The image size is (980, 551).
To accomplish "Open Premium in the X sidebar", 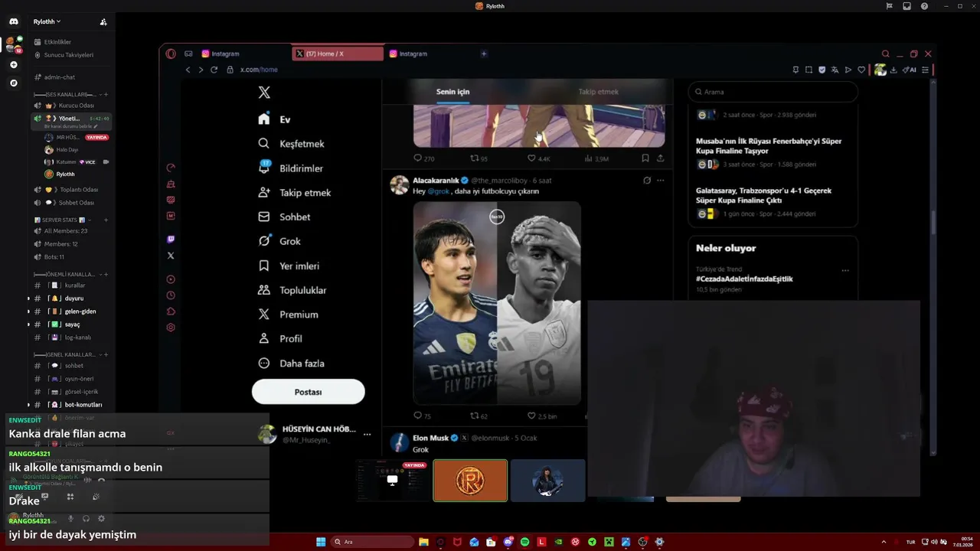I will click(288, 315).
